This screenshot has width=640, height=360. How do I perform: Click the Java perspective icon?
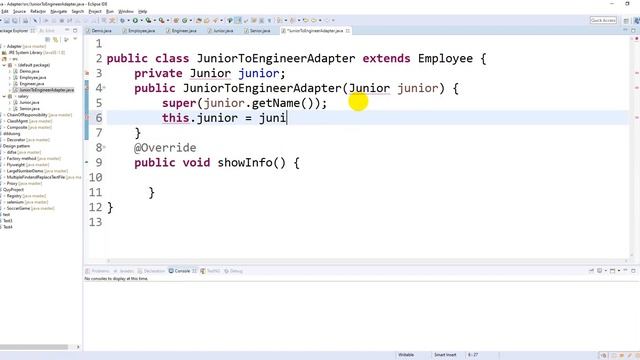[x=636, y=20]
